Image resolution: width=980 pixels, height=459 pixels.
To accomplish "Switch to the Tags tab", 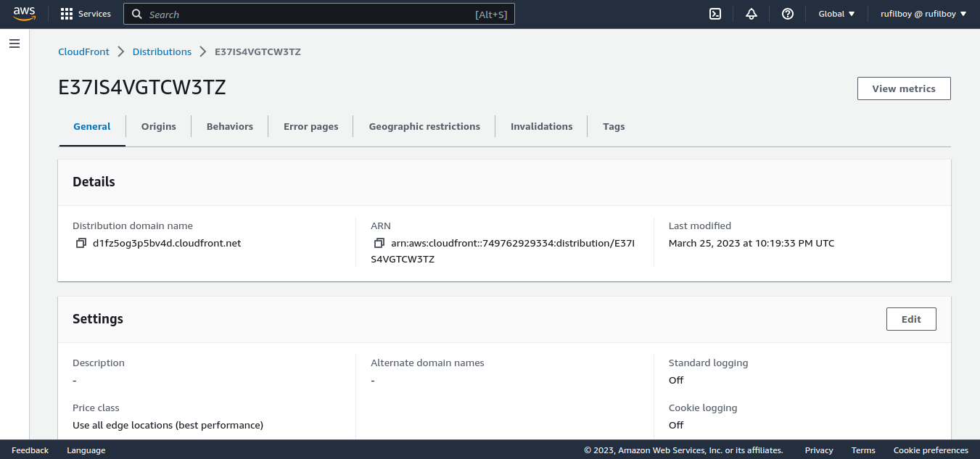I will [x=614, y=126].
